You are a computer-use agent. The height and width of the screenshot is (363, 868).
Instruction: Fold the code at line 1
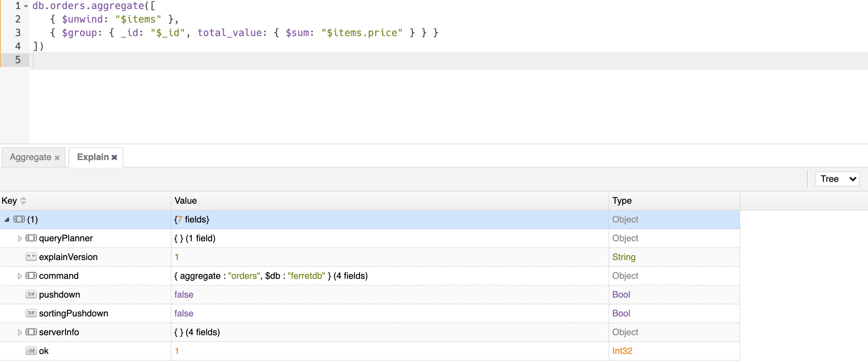click(x=26, y=6)
